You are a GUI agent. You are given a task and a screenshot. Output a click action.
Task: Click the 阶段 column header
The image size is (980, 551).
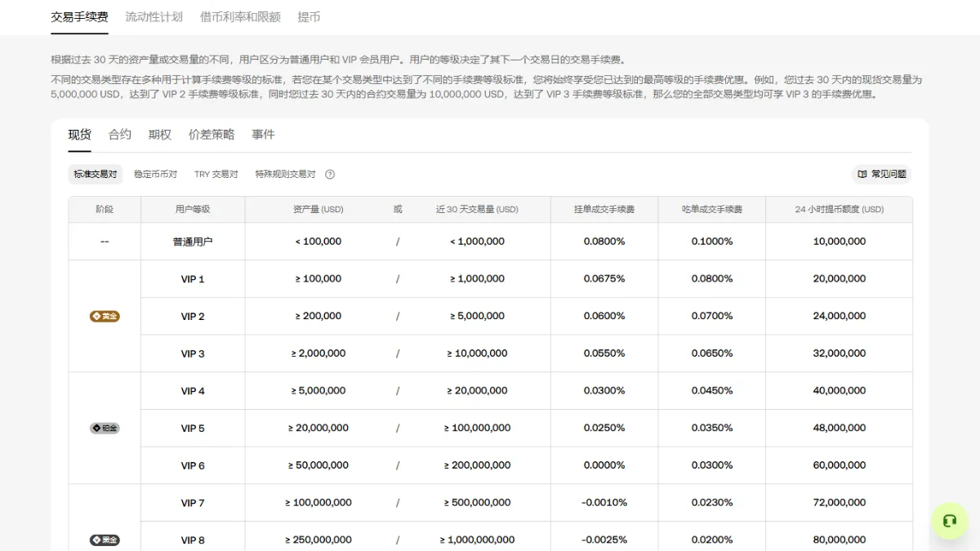pos(105,210)
